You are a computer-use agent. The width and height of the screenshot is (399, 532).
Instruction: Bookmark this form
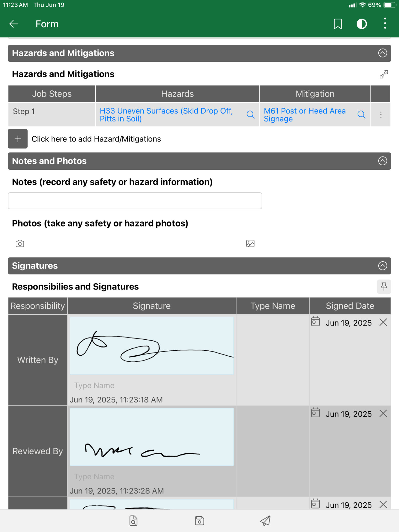(x=338, y=24)
